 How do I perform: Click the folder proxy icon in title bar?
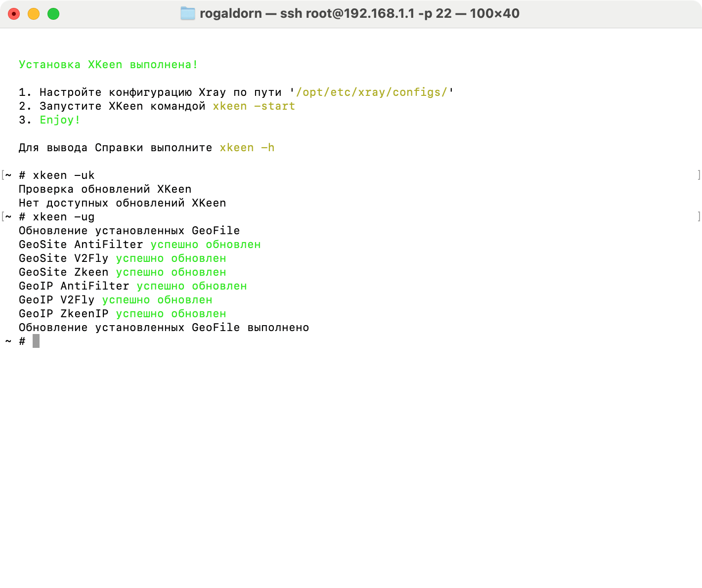tap(188, 13)
